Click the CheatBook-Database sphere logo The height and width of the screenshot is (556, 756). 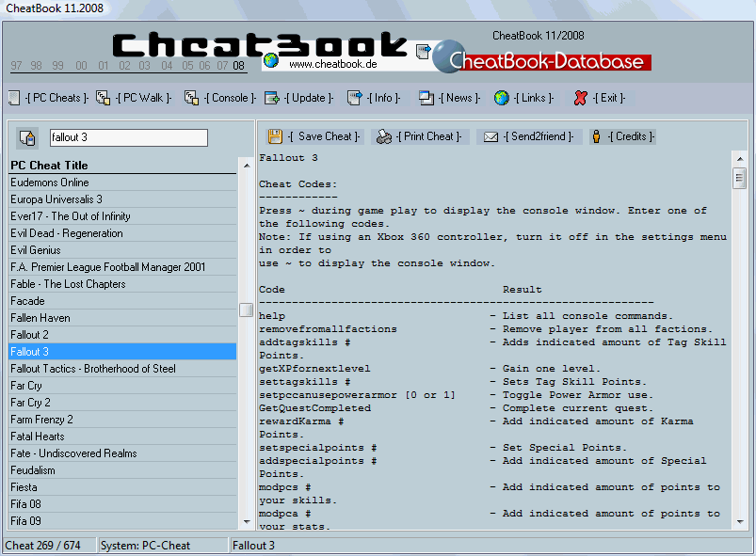(x=449, y=56)
